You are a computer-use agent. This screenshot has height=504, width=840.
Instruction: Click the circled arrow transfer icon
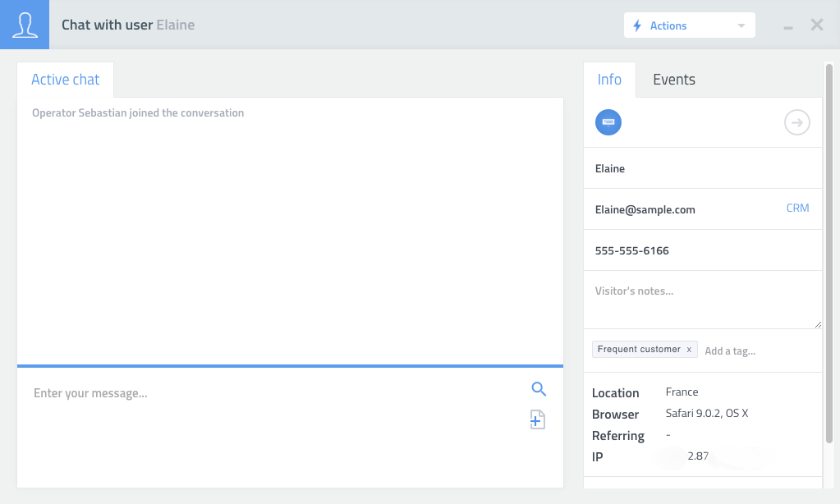tap(796, 123)
